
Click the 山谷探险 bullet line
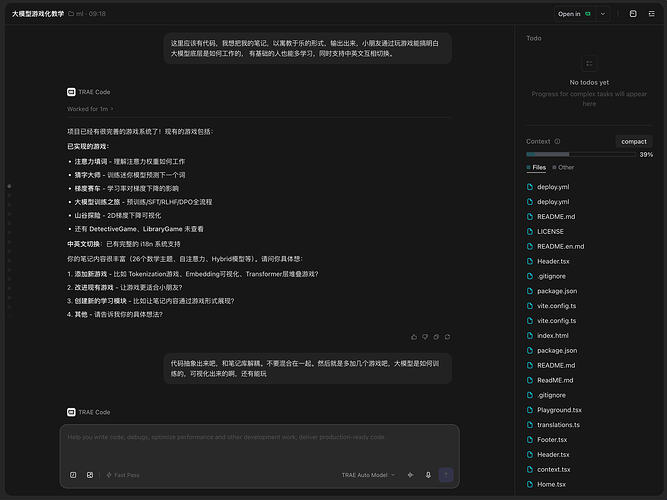pyautogui.click(x=117, y=216)
